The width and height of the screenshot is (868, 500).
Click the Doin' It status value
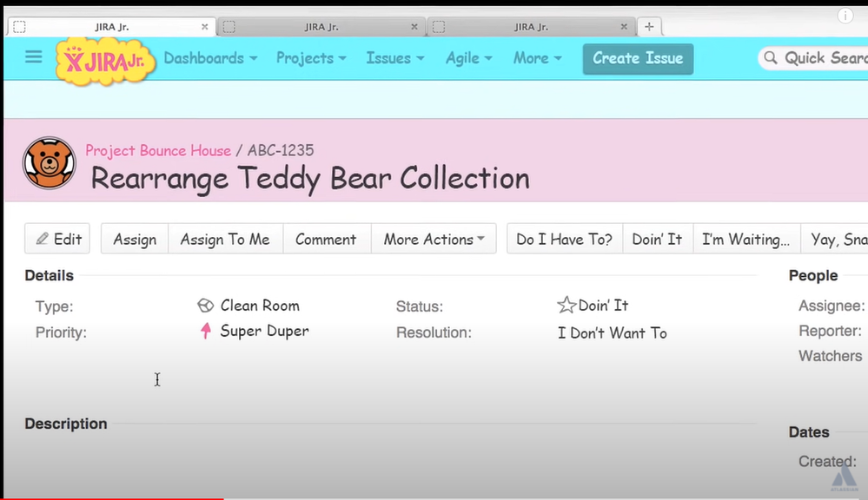(x=603, y=306)
